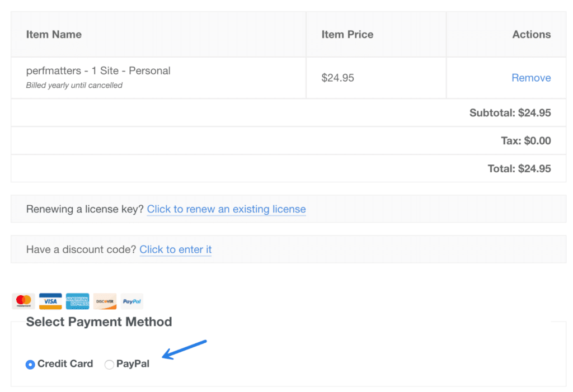Expand the discount code entry field
This screenshot has height=392, width=573.
point(175,249)
